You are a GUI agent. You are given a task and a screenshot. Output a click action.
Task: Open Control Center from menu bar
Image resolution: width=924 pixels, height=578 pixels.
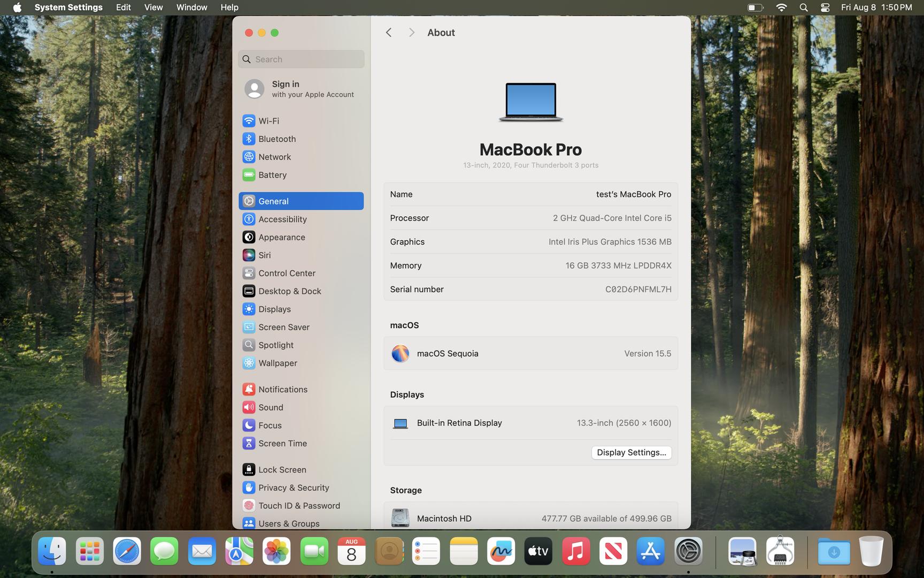[x=825, y=7]
